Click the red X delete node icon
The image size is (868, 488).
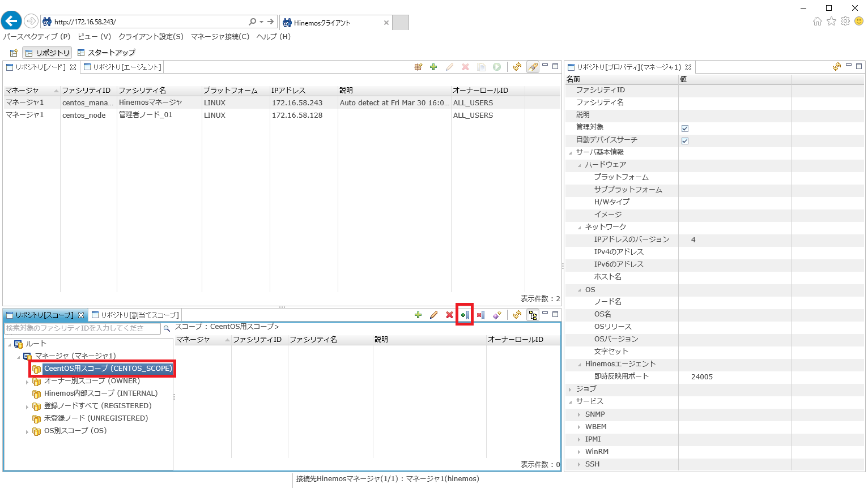pyautogui.click(x=465, y=67)
